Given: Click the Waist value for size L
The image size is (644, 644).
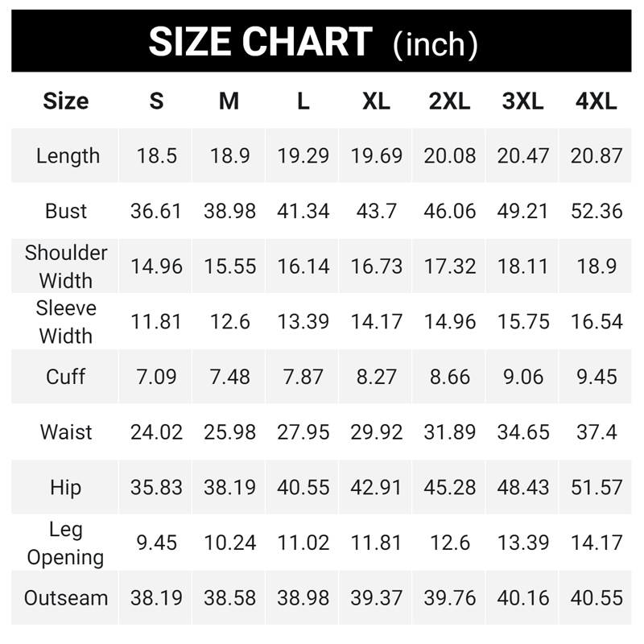Looking at the screenshot, I should 303,432.
